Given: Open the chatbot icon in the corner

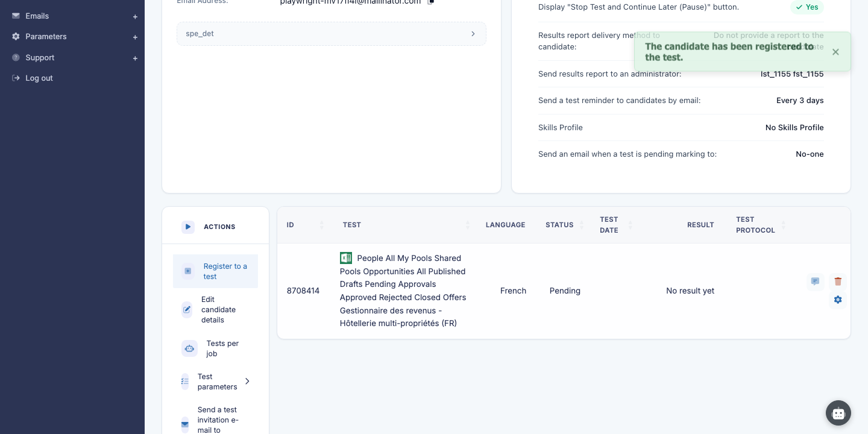Looking at the screenshot, I should [838, 414].
